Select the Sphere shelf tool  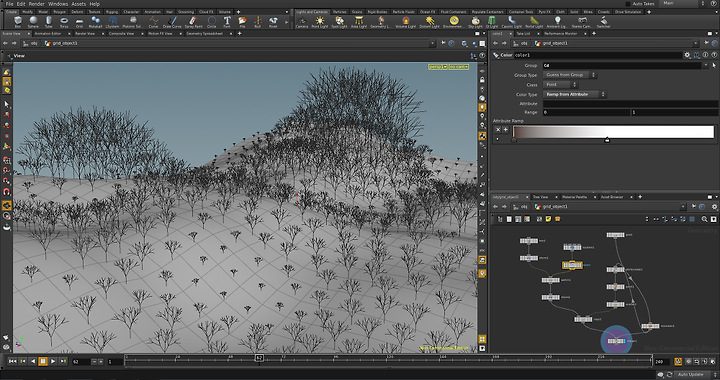[x=34, y=22]
